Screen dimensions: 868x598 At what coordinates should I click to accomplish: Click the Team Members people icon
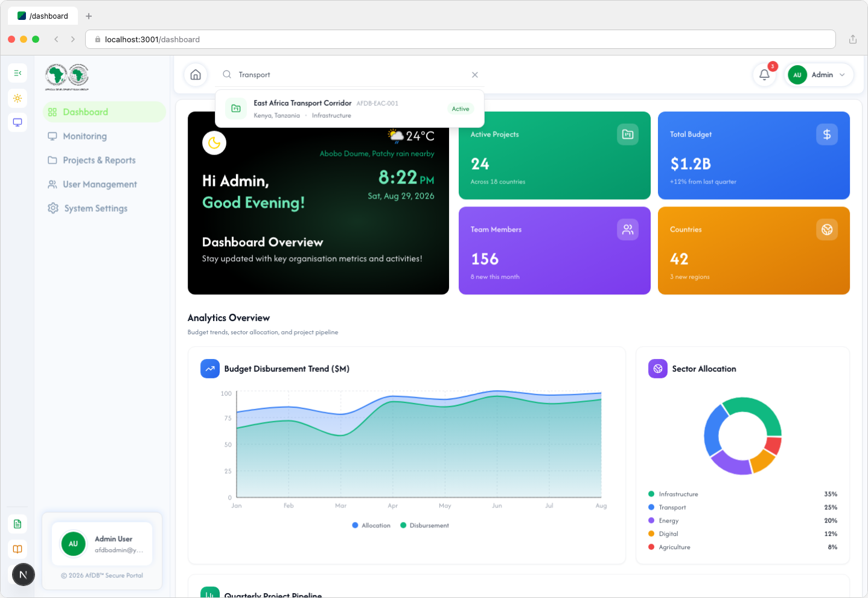click(x=628, y=230)
